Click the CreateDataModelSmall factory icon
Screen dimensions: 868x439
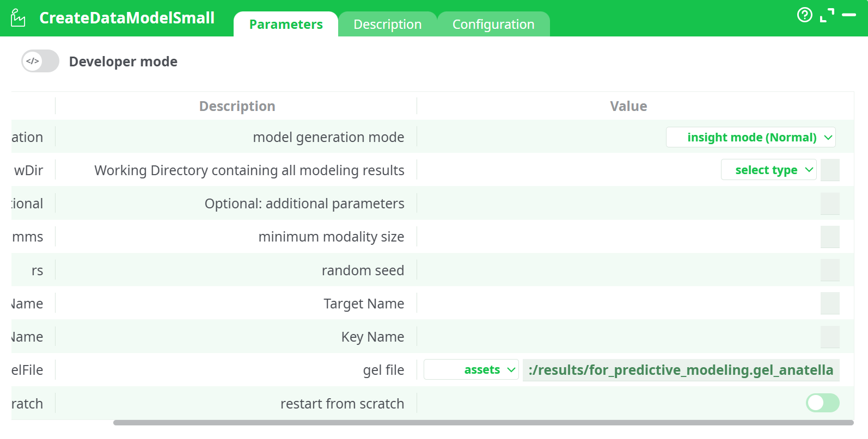pos(18,18)
